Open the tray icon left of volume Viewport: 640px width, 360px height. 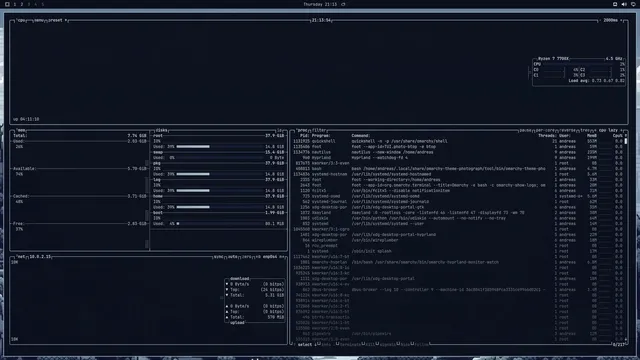[615, 4]
